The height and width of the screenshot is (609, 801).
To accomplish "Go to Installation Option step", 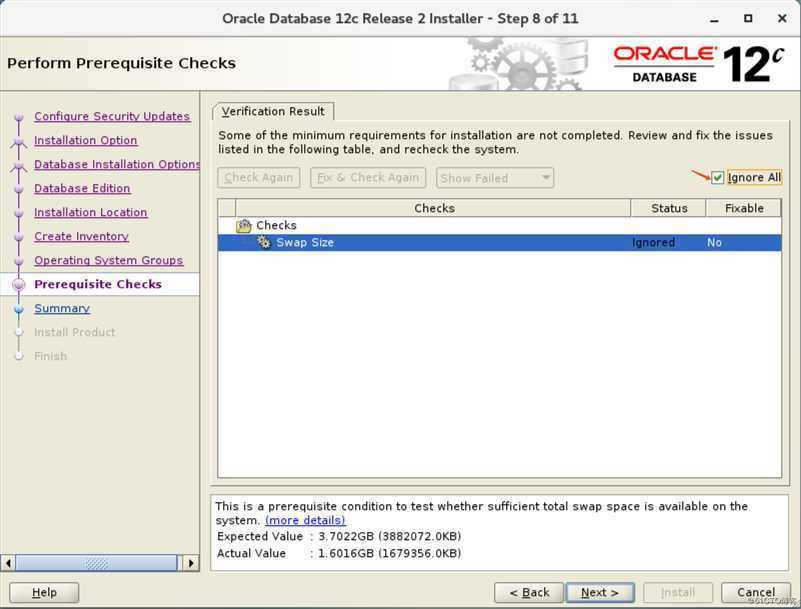I will [x=85, y=140].
